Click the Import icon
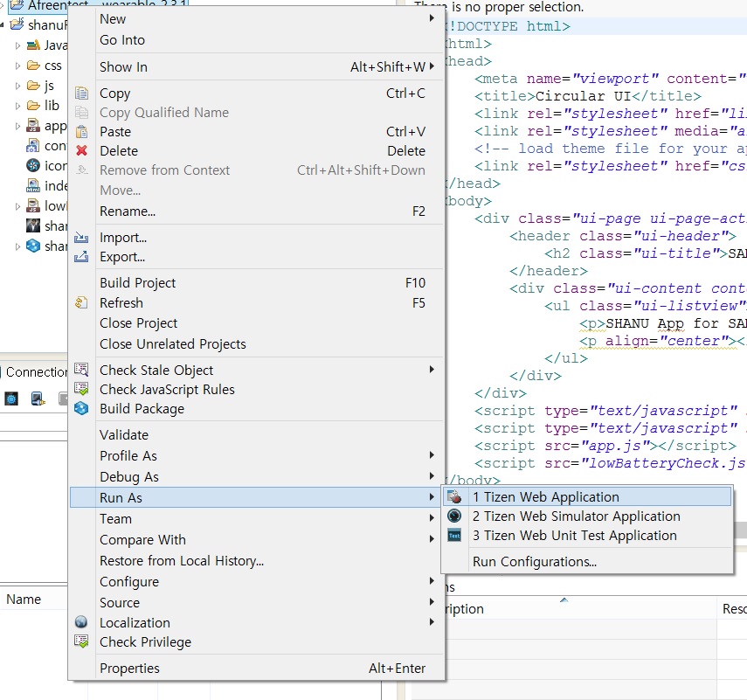This screenshot has width=747, height=700. [x=81, y=237]
